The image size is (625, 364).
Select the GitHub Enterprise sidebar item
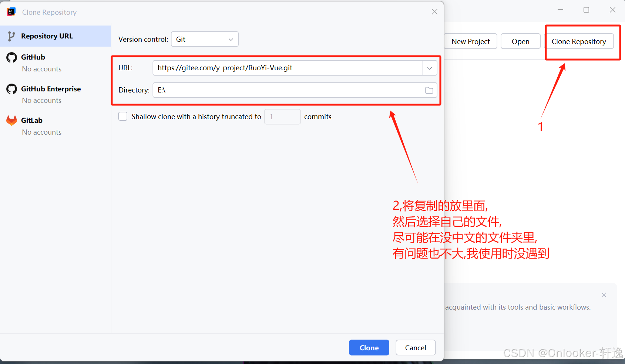click(56, 95)
